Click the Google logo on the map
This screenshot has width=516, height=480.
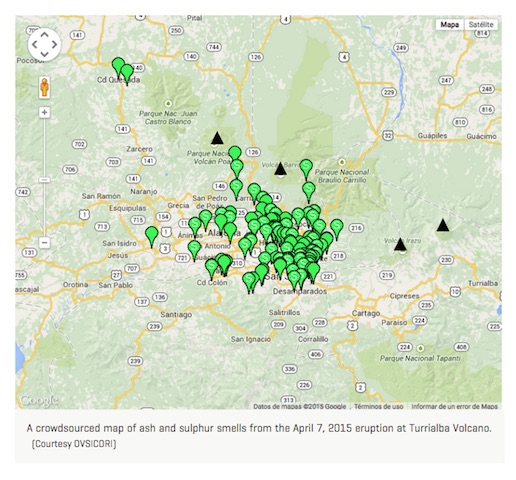pyautogui.click(x=39, y=400)
